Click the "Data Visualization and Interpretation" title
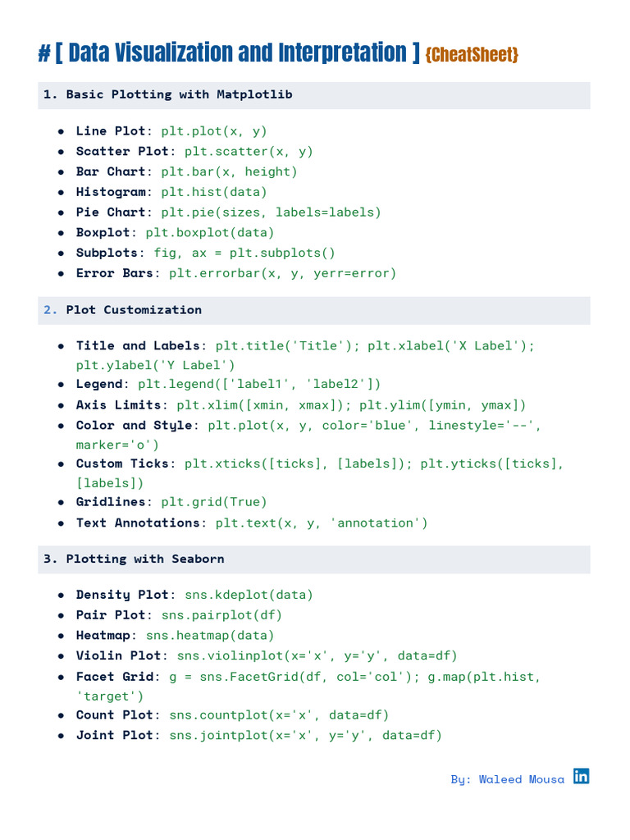The image size is (630, 840). 238,53
